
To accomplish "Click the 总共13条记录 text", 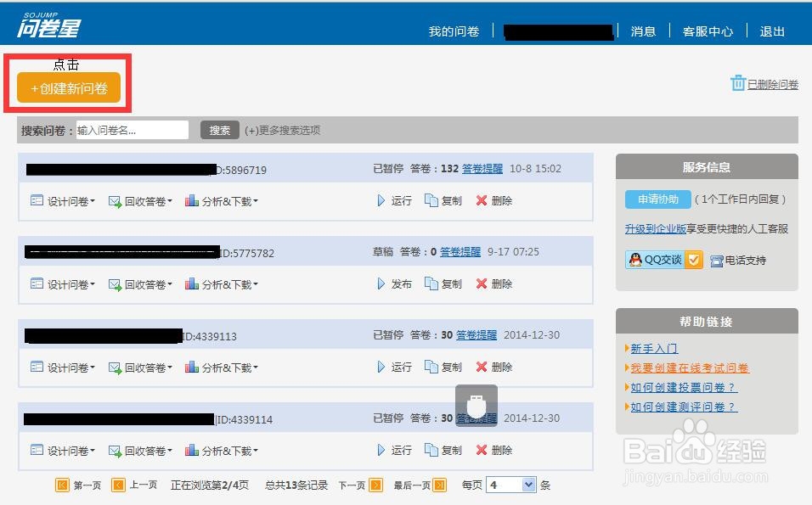I will tap(296, 485).
